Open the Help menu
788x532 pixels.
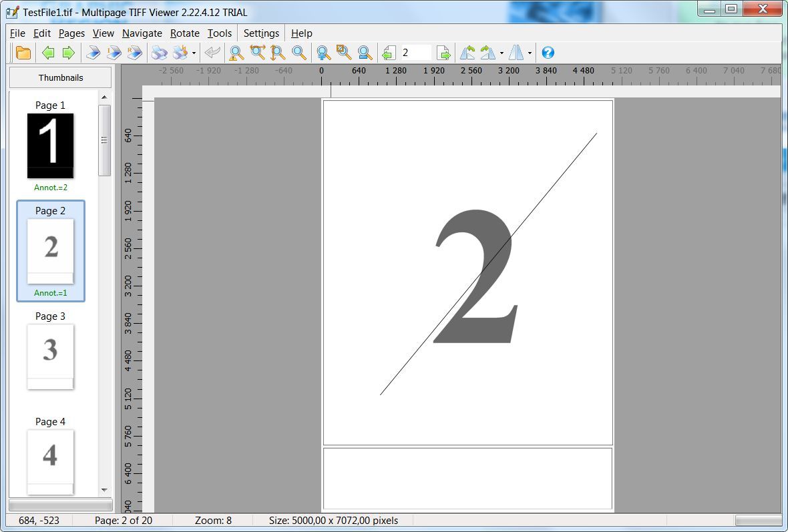tap(302, 33)
